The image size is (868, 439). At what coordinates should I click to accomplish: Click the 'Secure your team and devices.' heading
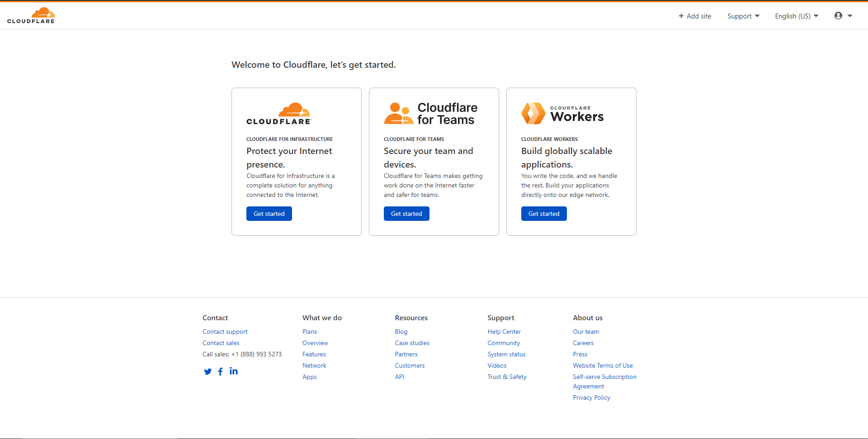(429, 158)
